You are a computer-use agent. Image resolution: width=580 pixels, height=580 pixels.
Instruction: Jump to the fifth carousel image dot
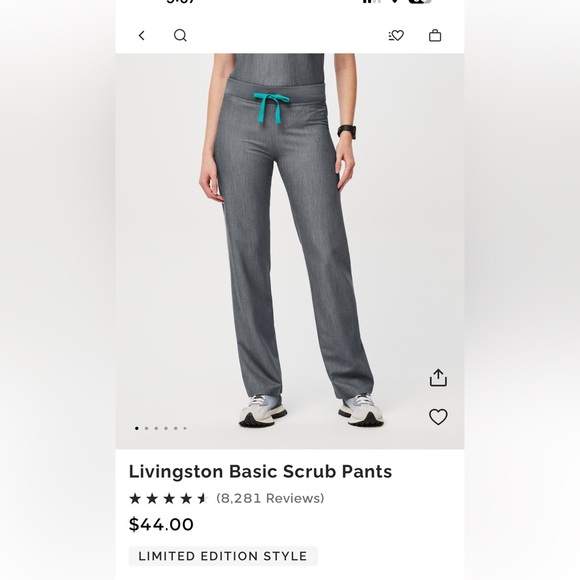tap(176, 428)
